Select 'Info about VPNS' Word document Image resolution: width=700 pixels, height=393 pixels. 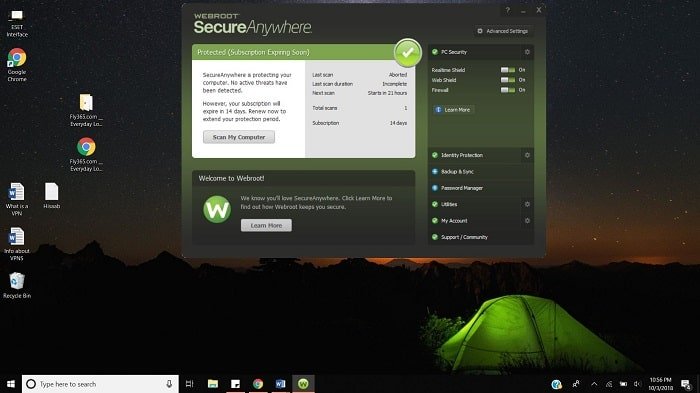tap(17, 244)
